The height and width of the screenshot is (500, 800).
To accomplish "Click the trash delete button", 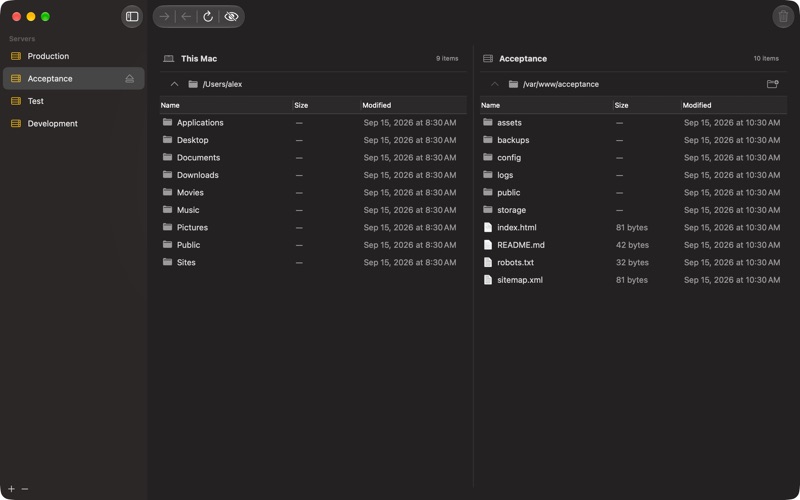I will point(783,17).
